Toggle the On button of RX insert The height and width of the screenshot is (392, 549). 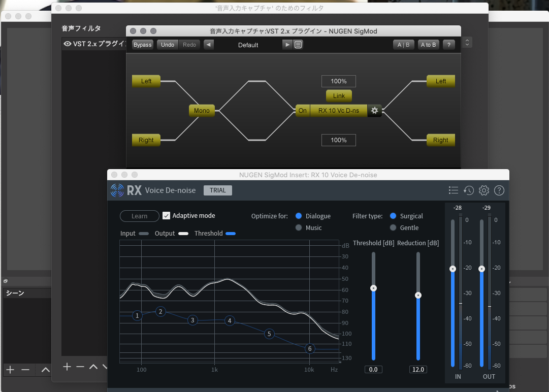303,111
